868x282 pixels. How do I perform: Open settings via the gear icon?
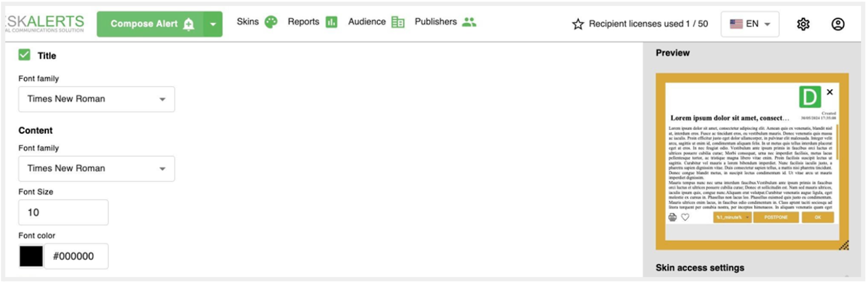(x=803, y=24)
